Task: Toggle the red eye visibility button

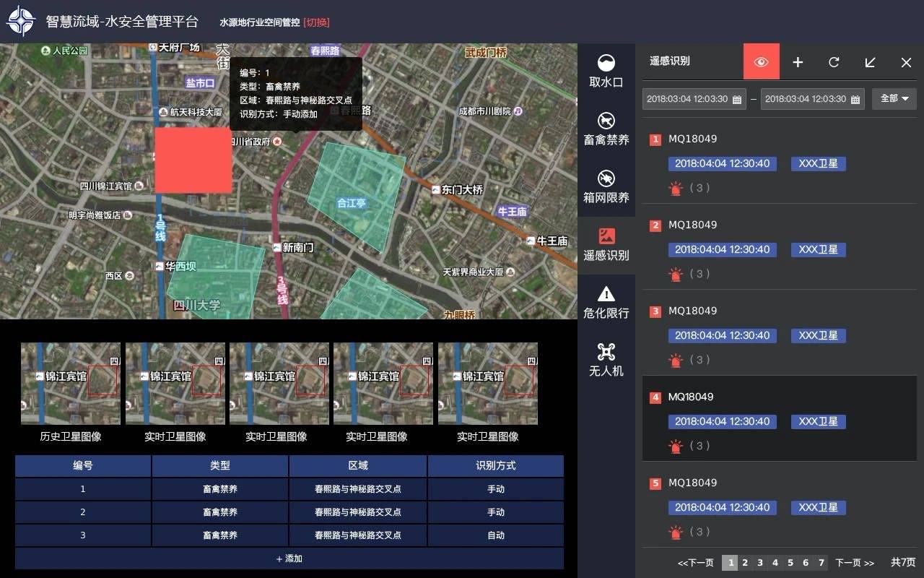Action: tap(761, 62)
